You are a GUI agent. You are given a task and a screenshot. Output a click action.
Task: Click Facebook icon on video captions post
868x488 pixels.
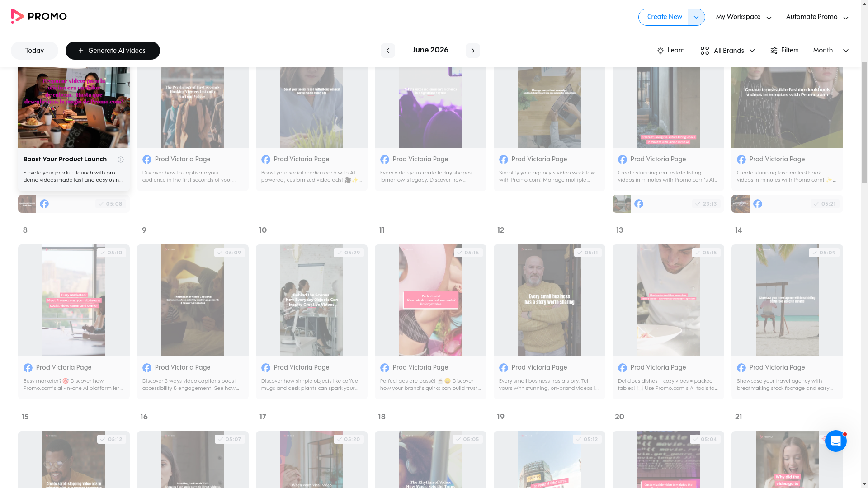coord(147,368)
